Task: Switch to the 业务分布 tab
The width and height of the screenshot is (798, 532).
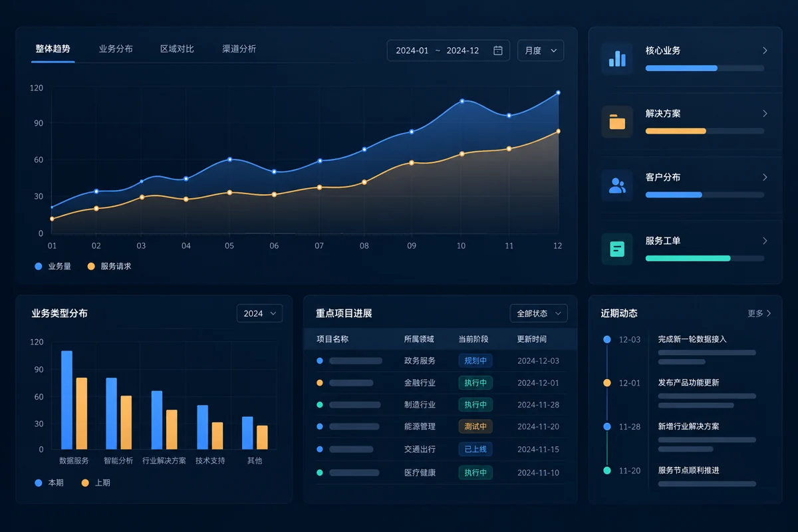Action: (x=116, y=49)
